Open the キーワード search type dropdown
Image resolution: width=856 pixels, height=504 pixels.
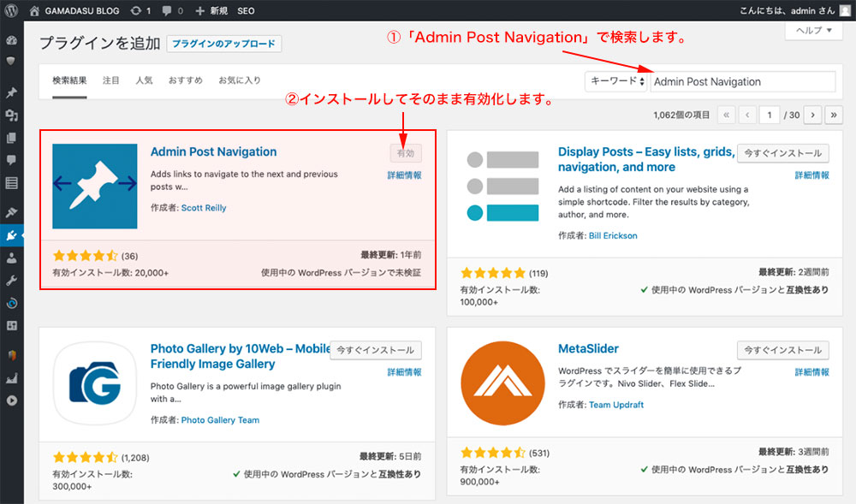[616, 81]
